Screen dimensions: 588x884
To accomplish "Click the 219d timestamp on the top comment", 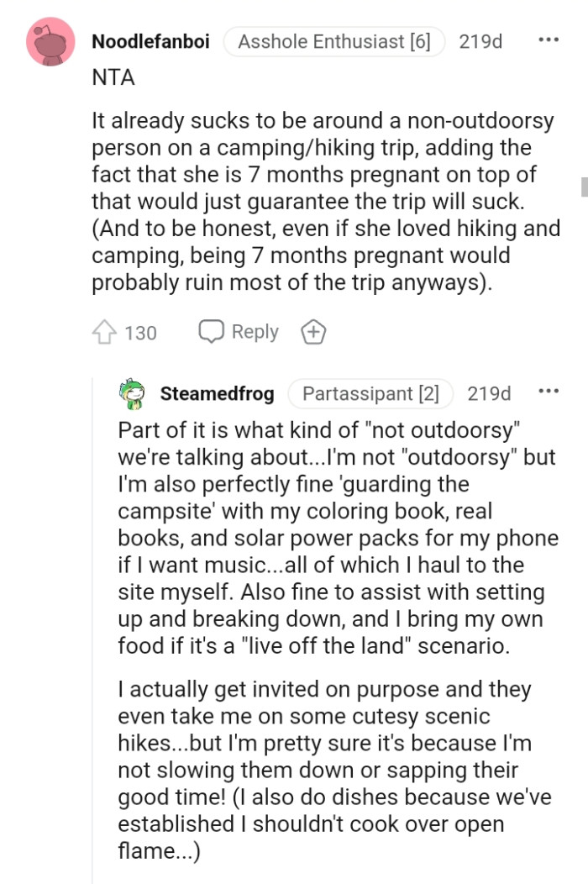I will pyautogui.click(x=481, y=40).
